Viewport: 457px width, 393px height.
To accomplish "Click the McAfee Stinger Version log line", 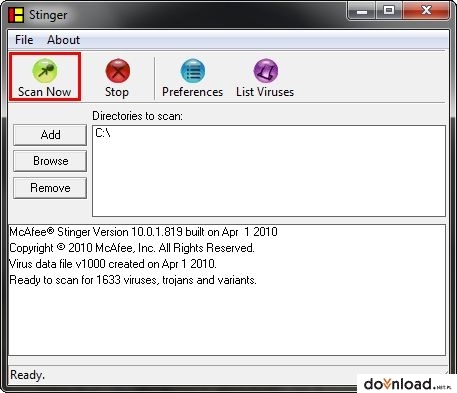I will [x=143, y=232].
